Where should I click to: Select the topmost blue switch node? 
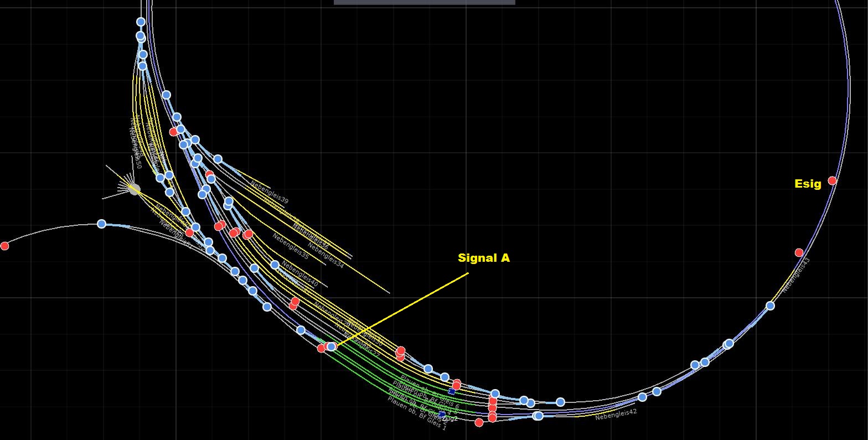[141, 22]
